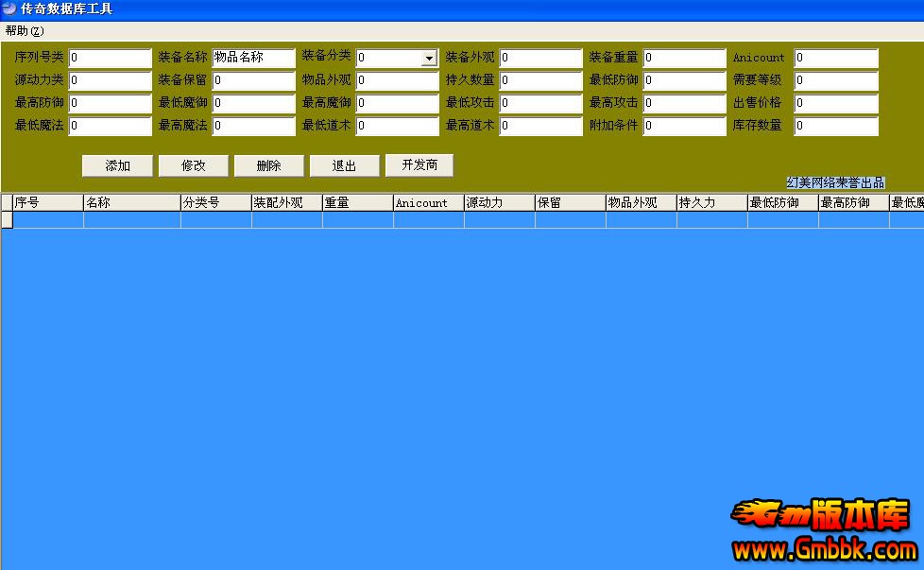Click the 库存数量 field
Image resolution: width=924 pixels, height=570 pixels.
click(x=835, y=127)
